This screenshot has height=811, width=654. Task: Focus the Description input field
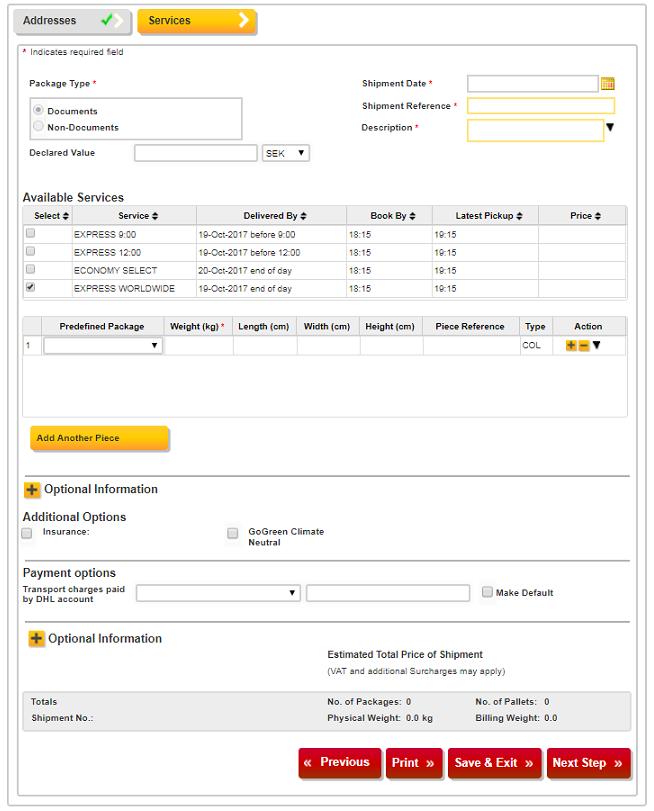[x=536, y=130]
